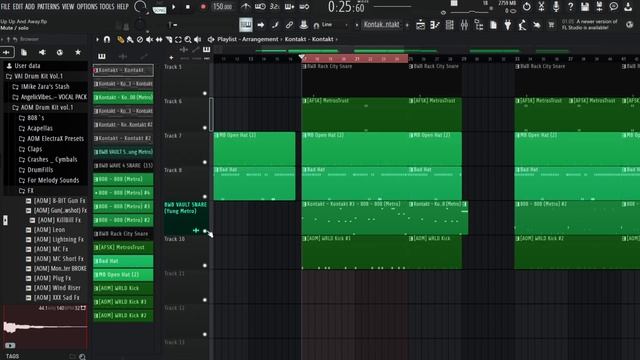Viewport: 640px width, 360px height.
Task: Open the TOOLS menu
Action: (x=107, y=7)
